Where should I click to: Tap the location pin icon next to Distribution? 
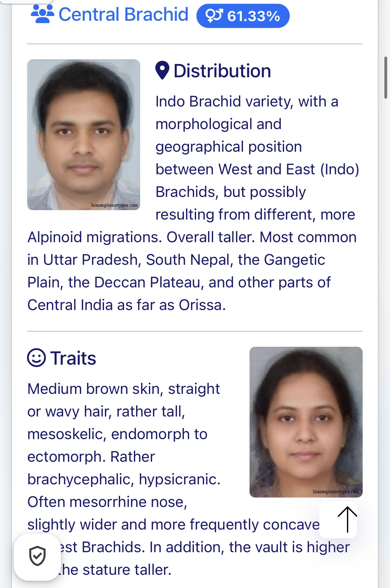162,70
